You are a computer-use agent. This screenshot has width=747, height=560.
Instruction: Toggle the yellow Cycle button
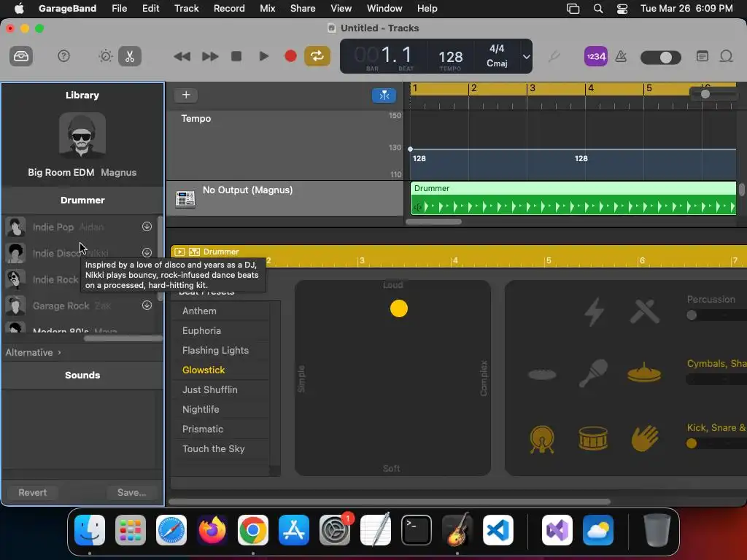point(317,56)
